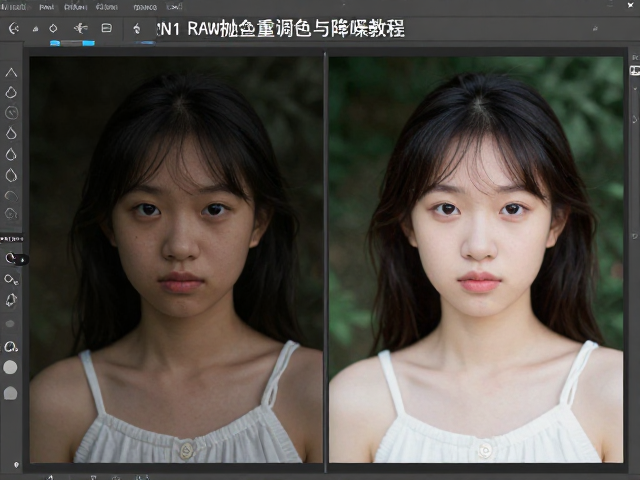Open the second menu in the menu bar
The height and width of the screenshot is (480, 640).
47,7
